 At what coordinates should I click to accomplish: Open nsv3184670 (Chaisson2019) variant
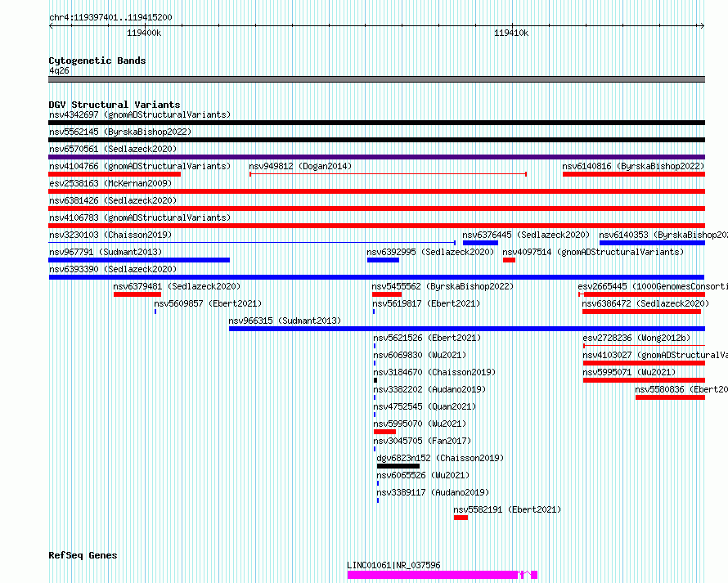pyautogui.click(x=434, y=372)
